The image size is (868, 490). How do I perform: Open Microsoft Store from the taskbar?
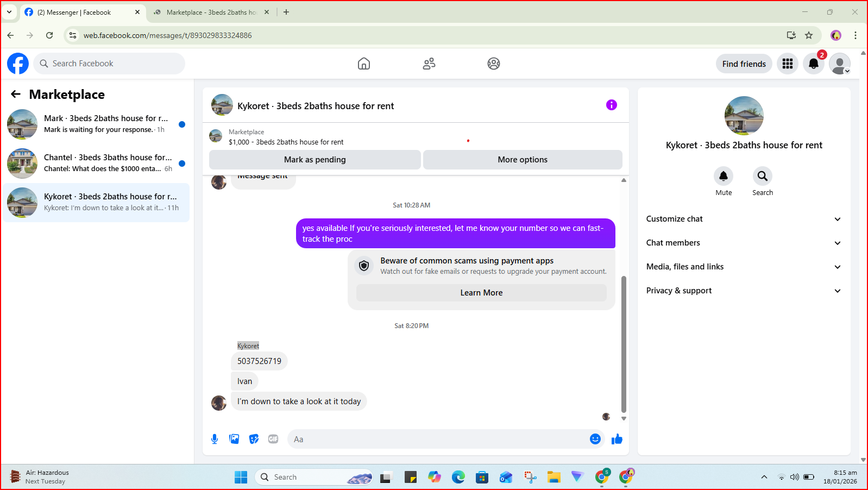(x=482, y=477)
